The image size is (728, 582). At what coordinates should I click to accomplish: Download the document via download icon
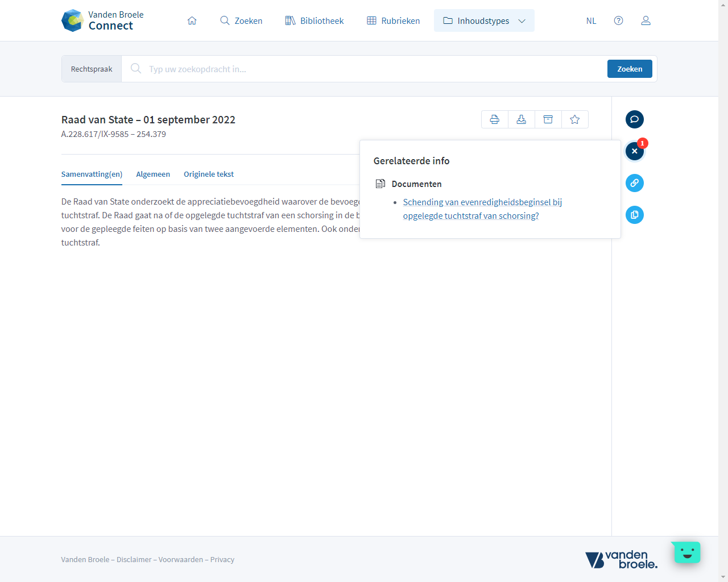point(522,119)
